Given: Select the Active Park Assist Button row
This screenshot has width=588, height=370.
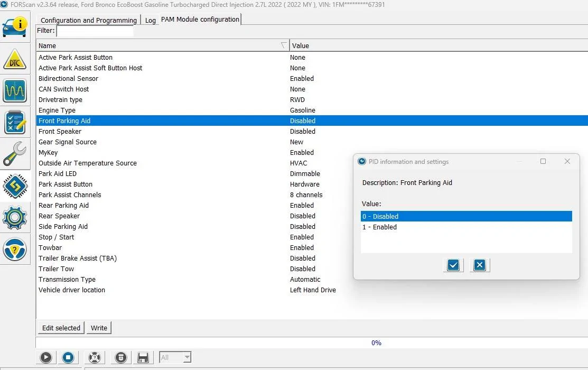Looking at the screenshot, I should (x=312, y=58).
